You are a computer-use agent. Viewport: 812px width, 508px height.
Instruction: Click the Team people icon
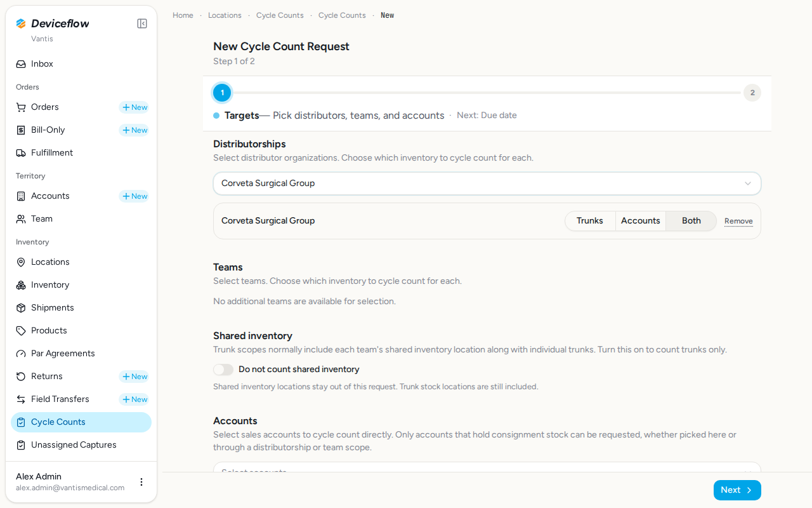click(21, 219)
